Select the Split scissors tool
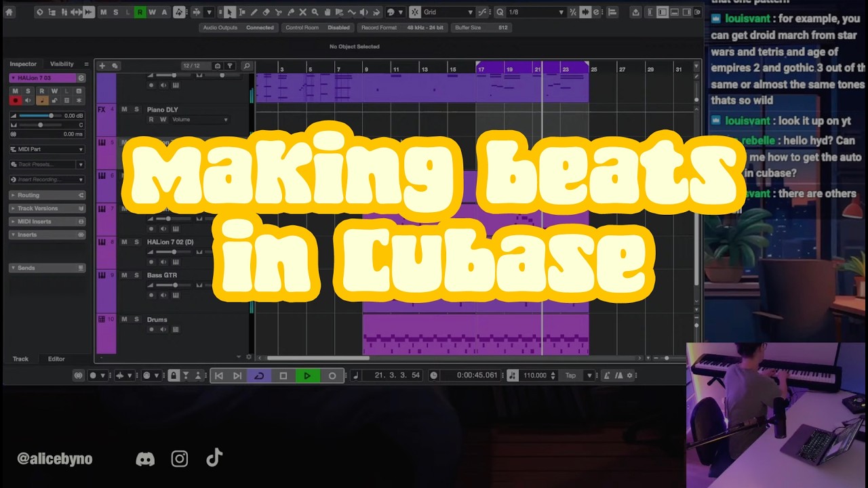The width and height of the screenshot is (868, 488). pyautogui.click(x=278, y=12)
